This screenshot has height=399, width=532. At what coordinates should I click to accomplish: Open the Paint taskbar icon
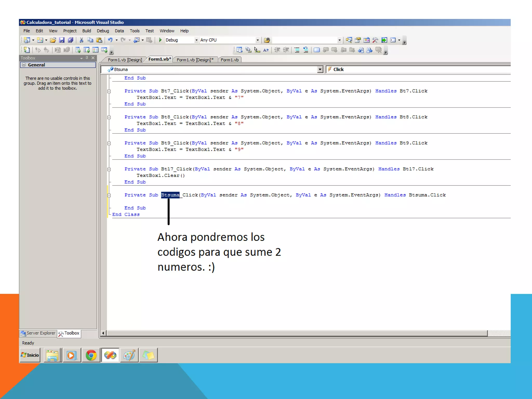pyautogui.click(x=129, y=355)
